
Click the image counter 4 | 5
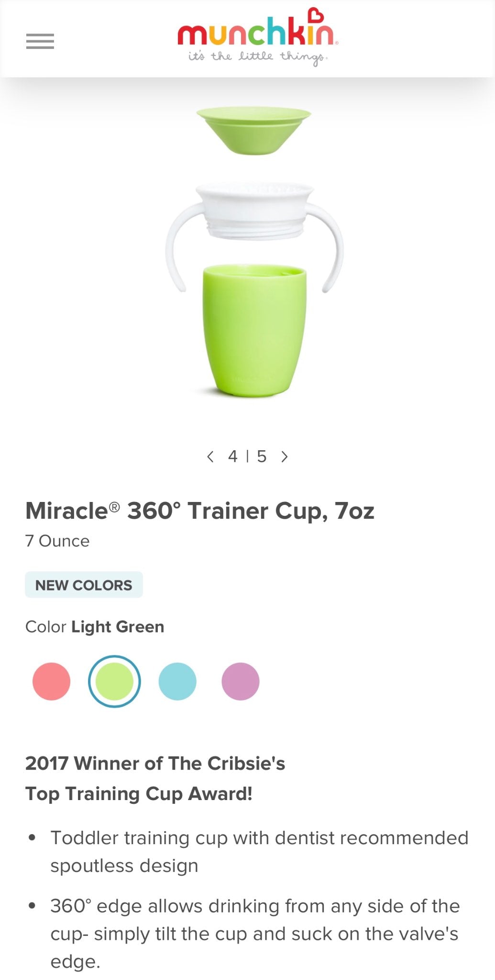pyautogui.click(x=247, y=457)
